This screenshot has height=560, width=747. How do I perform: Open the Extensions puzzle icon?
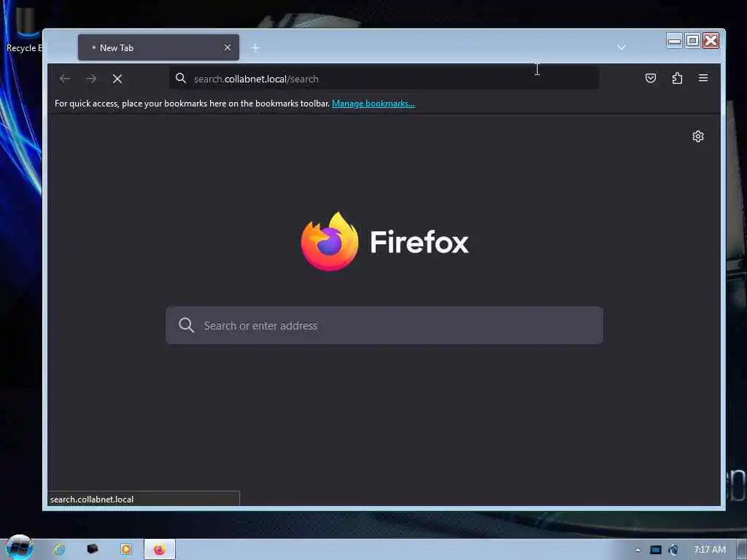677,78
